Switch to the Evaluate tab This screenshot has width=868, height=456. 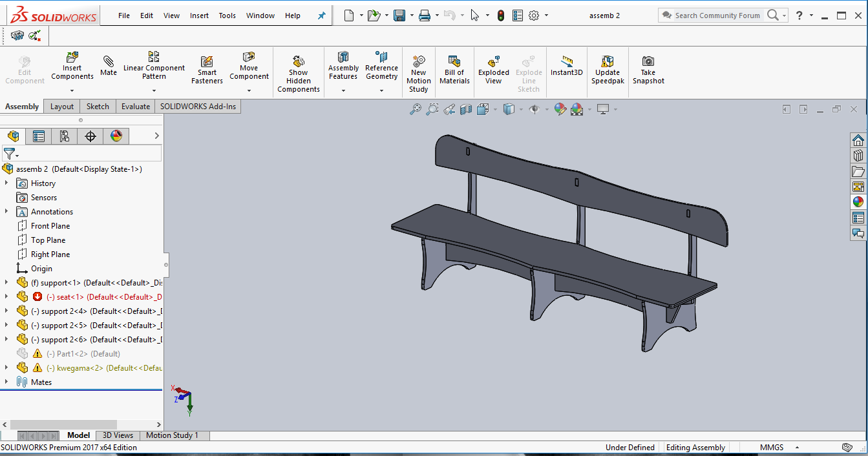136,107
